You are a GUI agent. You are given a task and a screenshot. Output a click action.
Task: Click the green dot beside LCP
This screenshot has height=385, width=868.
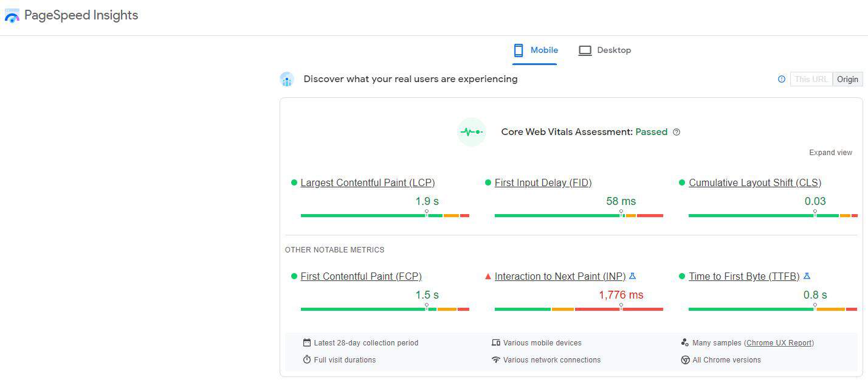tap(294, 182)
